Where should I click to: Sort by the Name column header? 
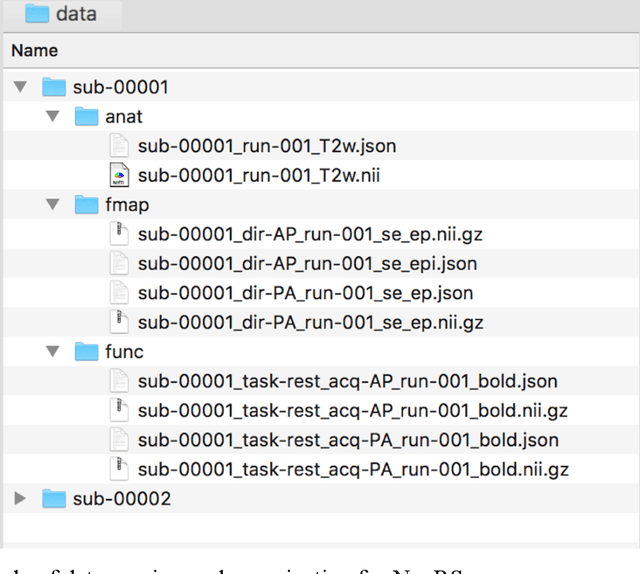[35, 50]
